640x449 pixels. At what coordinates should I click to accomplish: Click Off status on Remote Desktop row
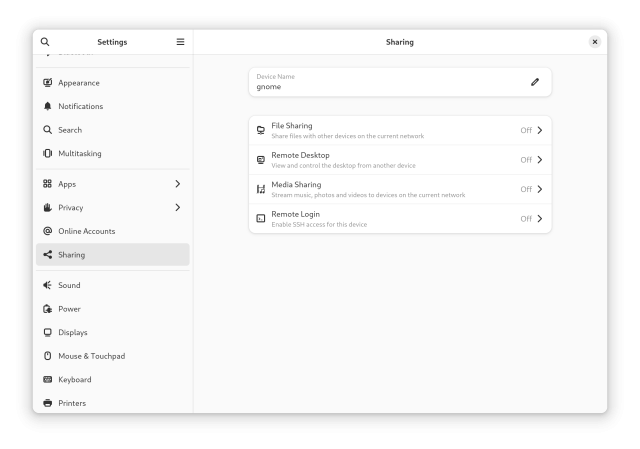(x=526, y=160)
